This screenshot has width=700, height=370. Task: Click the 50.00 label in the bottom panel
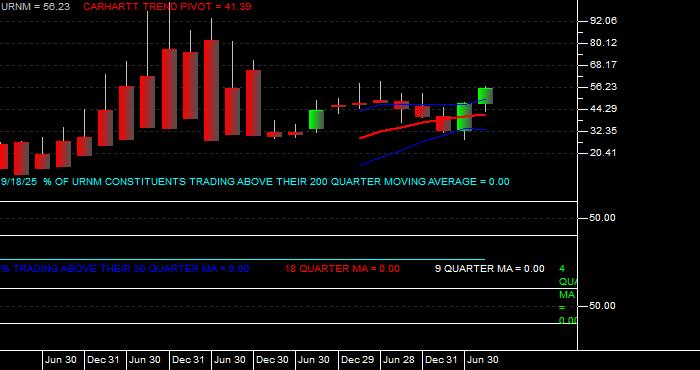(x=603, y=306)
